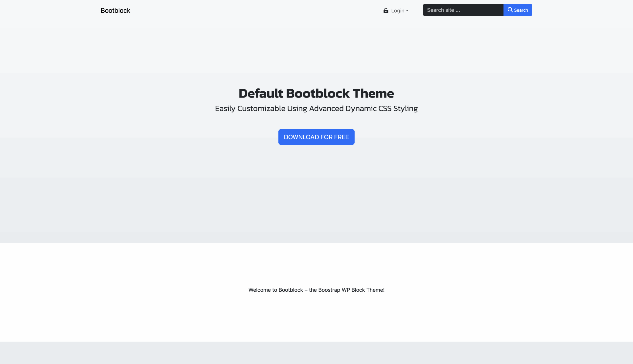Click the "Default Bootblock Theme" heading
Viewport: 633px width, 364px height.
[x=316, y=93]
